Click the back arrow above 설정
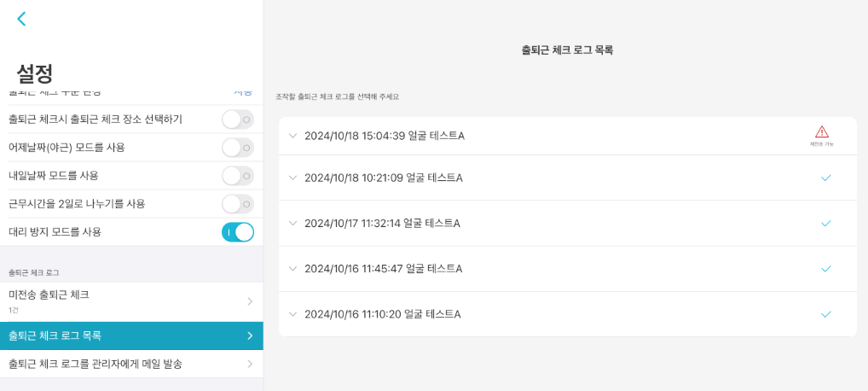Image resolution: width=868 pixels, height=391 pixels. (x=21, y=19)
